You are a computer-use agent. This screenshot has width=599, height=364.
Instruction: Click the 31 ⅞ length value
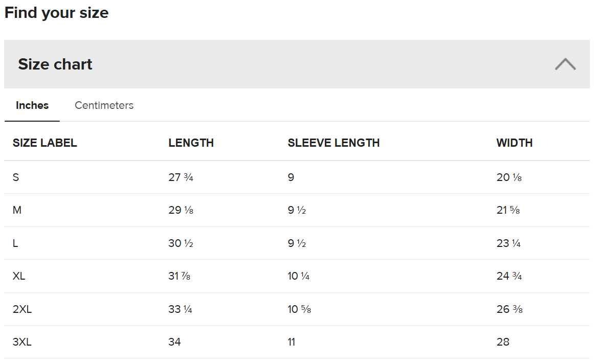point(179,276)
